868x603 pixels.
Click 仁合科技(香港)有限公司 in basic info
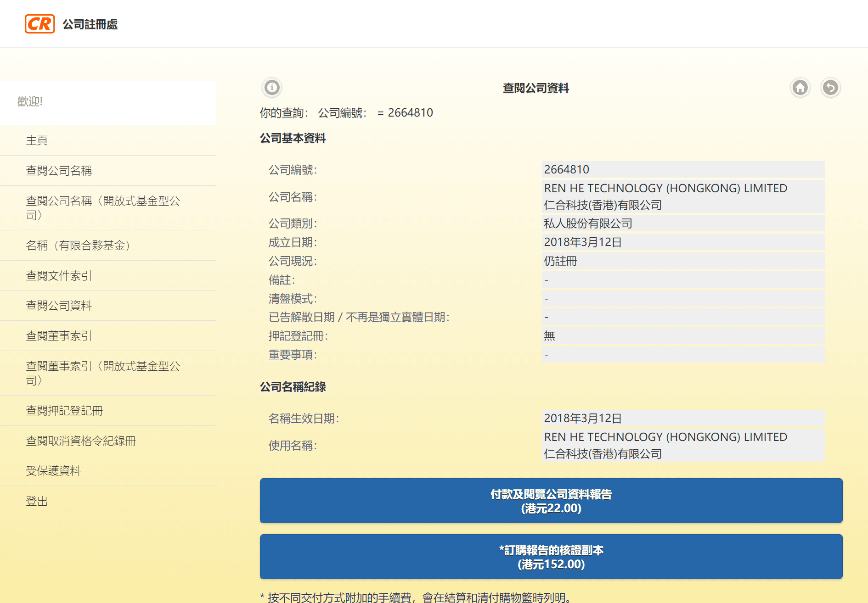[603, 205]
